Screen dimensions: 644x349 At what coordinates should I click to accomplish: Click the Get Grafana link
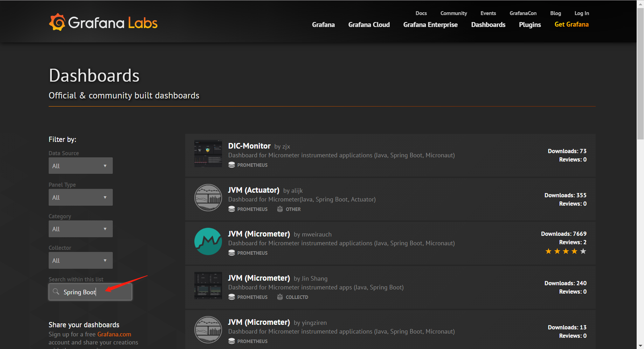coord(572,24)
